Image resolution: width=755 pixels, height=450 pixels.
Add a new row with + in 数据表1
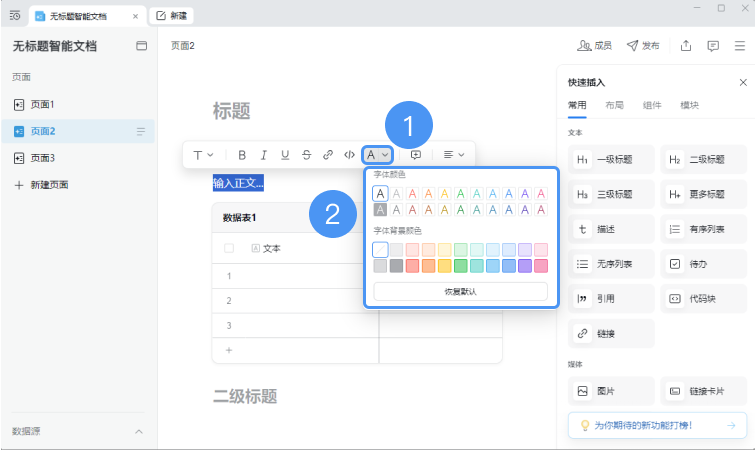[229, 350]
